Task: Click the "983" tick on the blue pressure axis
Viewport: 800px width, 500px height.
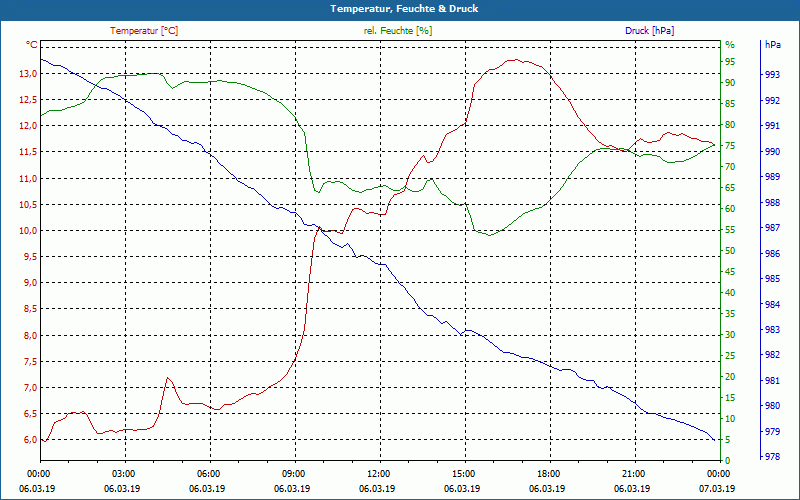Action: 772,330
